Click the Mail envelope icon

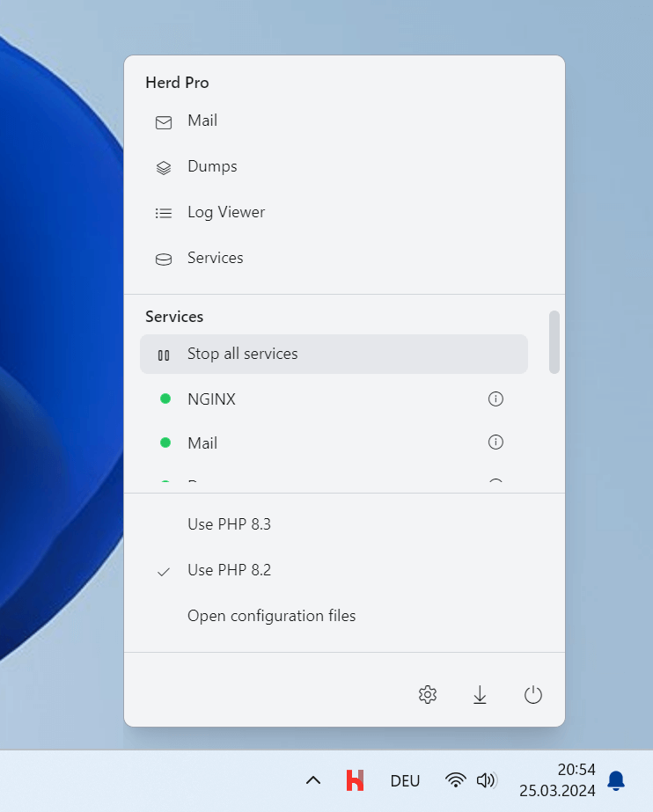164,122
